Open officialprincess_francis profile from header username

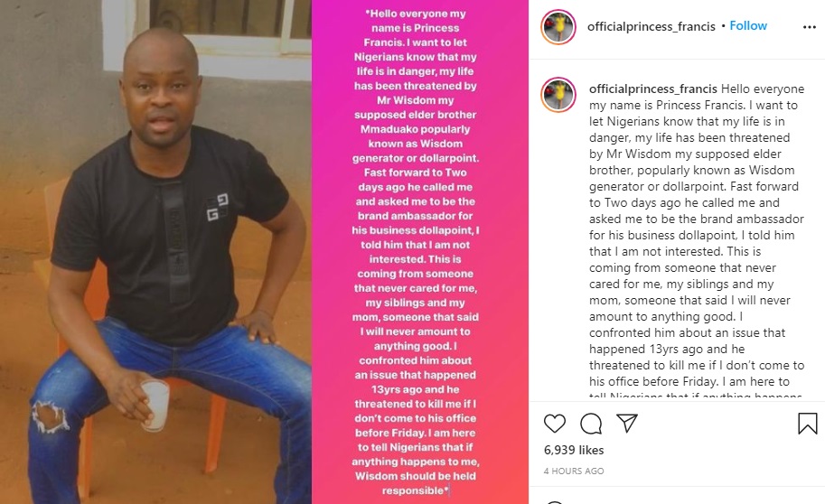(652, 26)
